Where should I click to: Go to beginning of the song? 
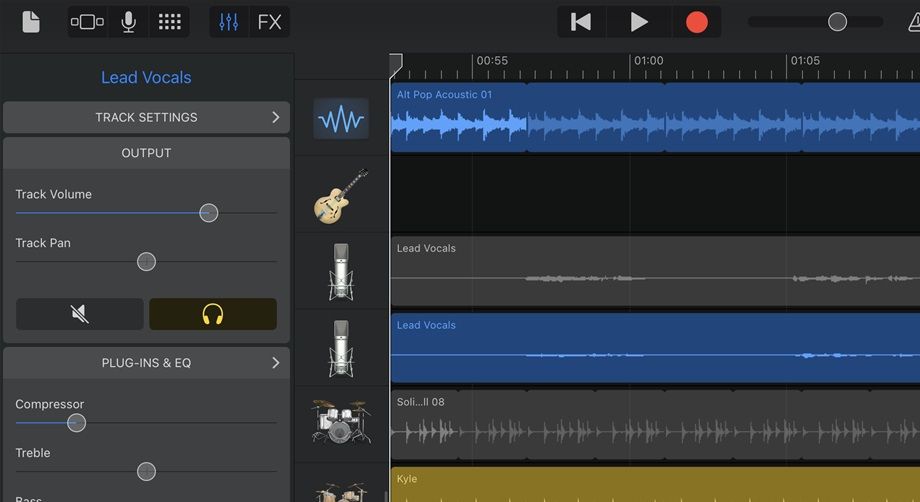(581, 22)
